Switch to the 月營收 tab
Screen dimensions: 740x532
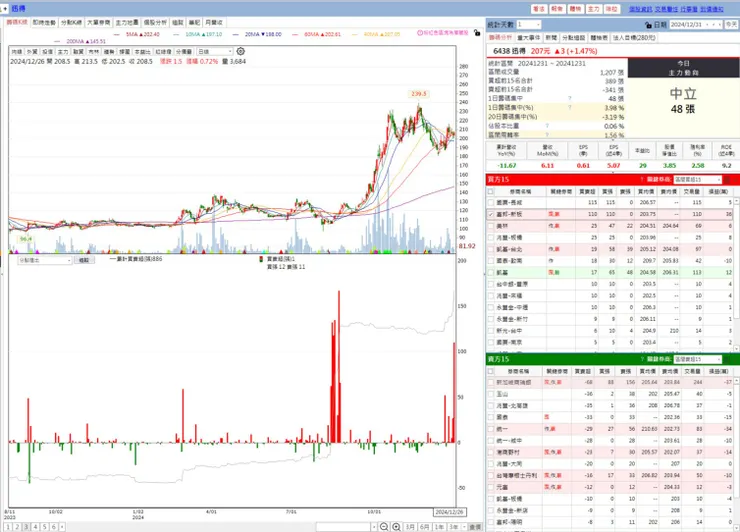click(x=213, y=22)
